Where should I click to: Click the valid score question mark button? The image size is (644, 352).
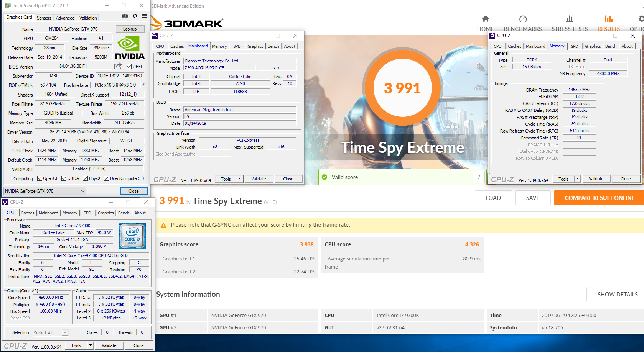[x=479, y=177]
